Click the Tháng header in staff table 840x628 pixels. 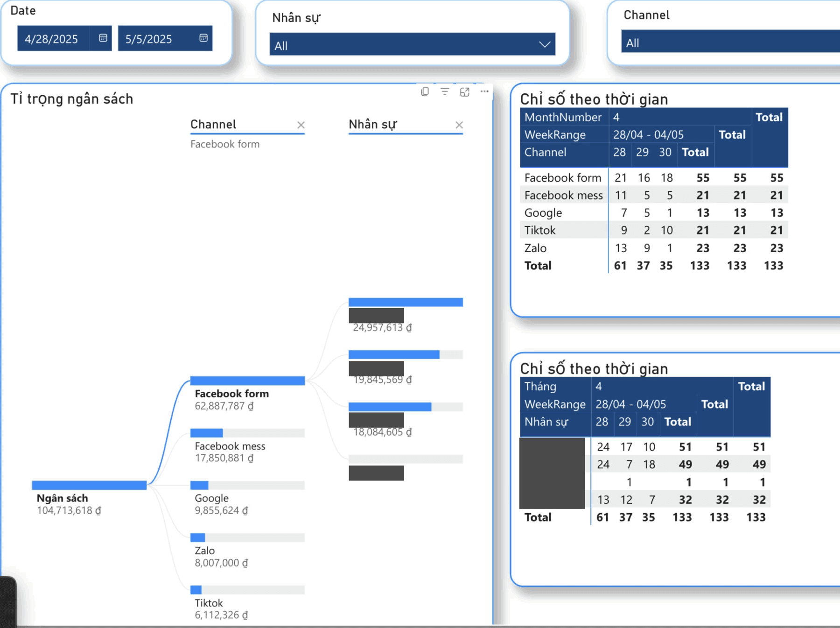540,387
